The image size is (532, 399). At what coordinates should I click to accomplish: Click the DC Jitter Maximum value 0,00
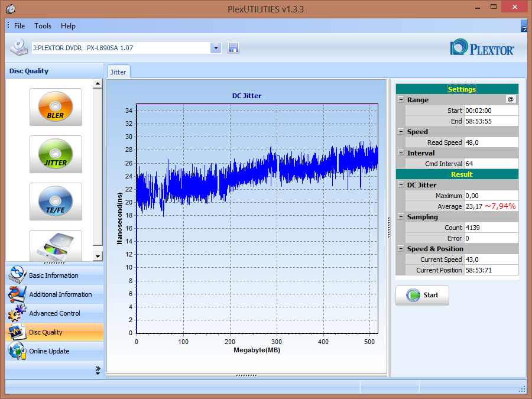(491, 196)
